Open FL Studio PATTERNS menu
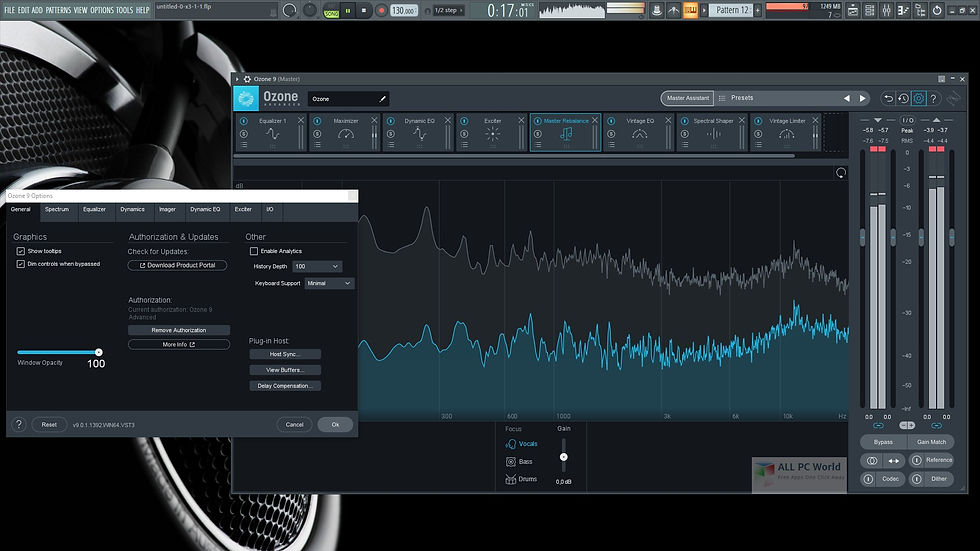The image size is (980, 551). coord(58,10)
